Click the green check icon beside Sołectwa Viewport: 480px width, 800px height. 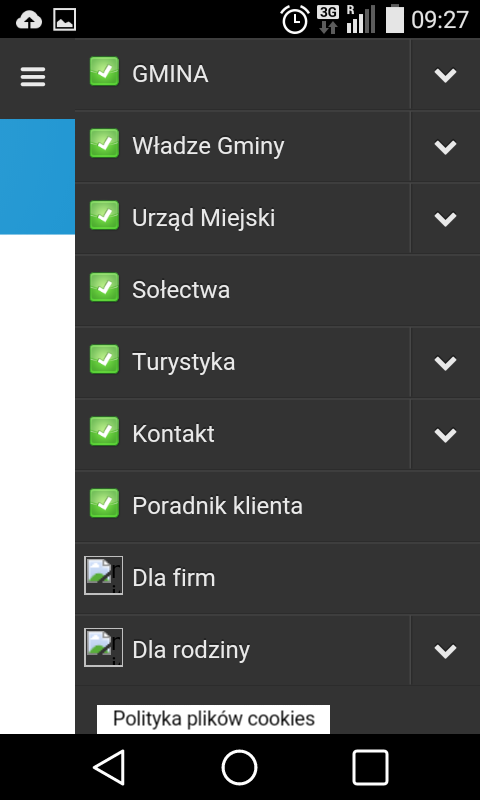click(x=105, y=287)
